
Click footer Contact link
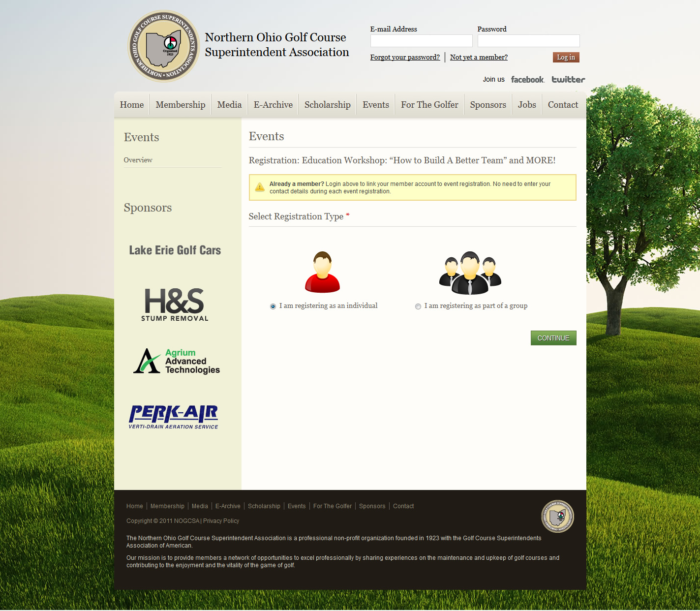403,506
